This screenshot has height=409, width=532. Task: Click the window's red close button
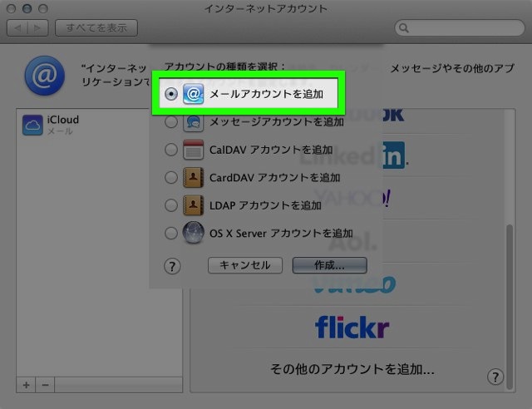[11, 8]
